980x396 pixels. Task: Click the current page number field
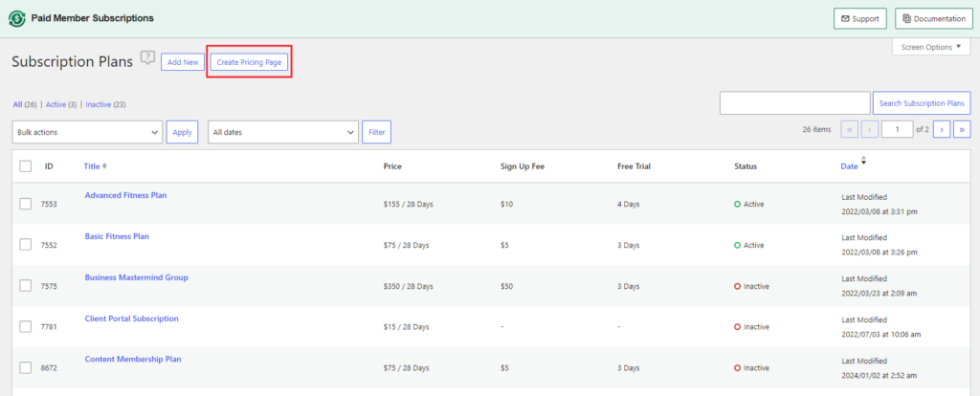[897, 129]
